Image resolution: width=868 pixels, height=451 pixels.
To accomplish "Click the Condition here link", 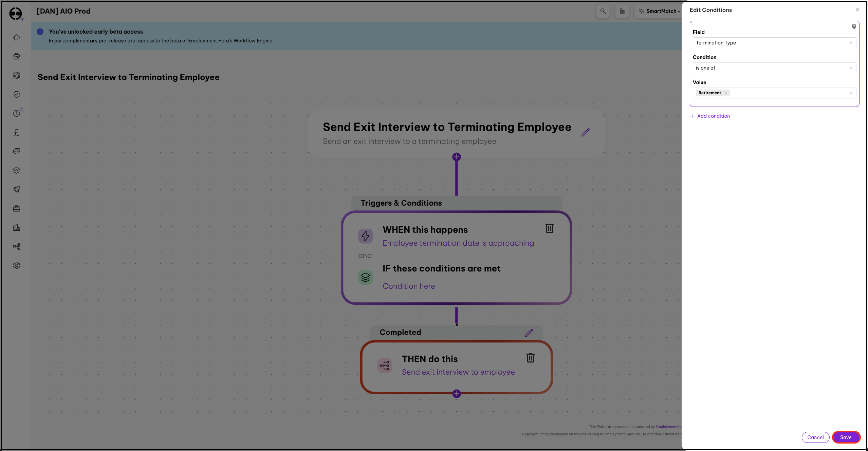I will click(409, 286).
